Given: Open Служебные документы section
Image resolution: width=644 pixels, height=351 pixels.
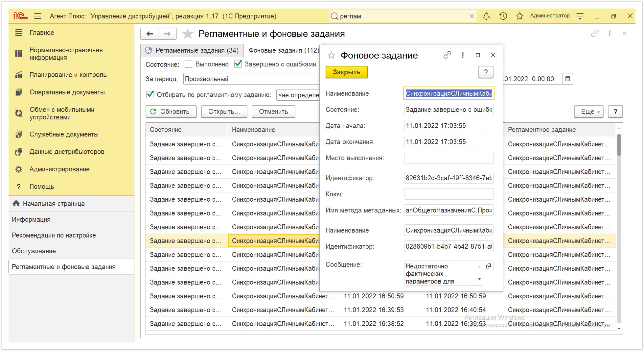Looking at the screenshot, I should pyautogui.click(x=71, y=134).
